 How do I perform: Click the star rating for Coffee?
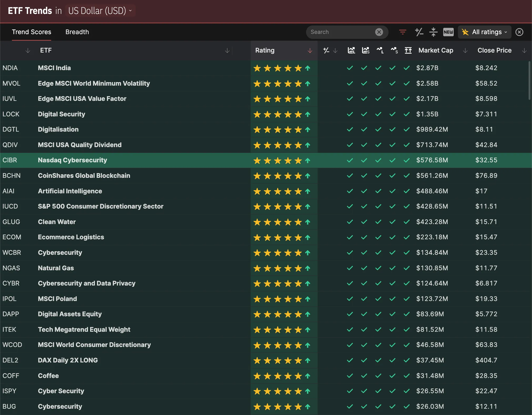click(277, 376)
